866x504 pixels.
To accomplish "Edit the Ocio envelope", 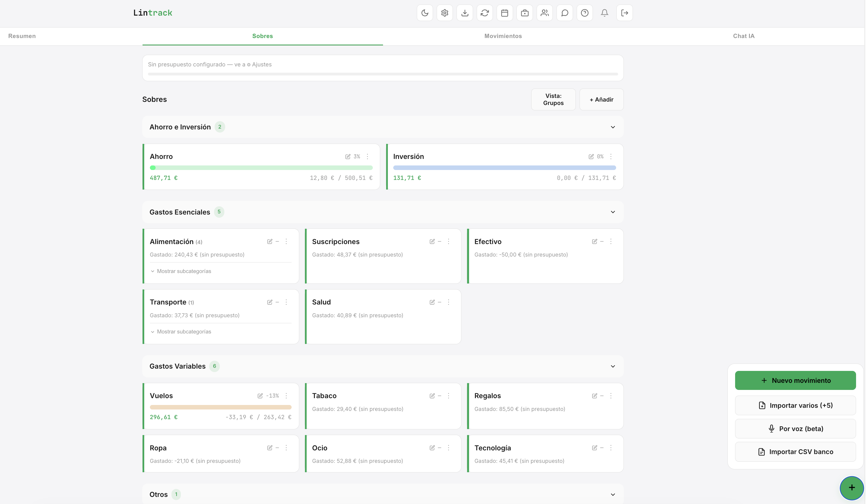I will [x=432, y=448].
